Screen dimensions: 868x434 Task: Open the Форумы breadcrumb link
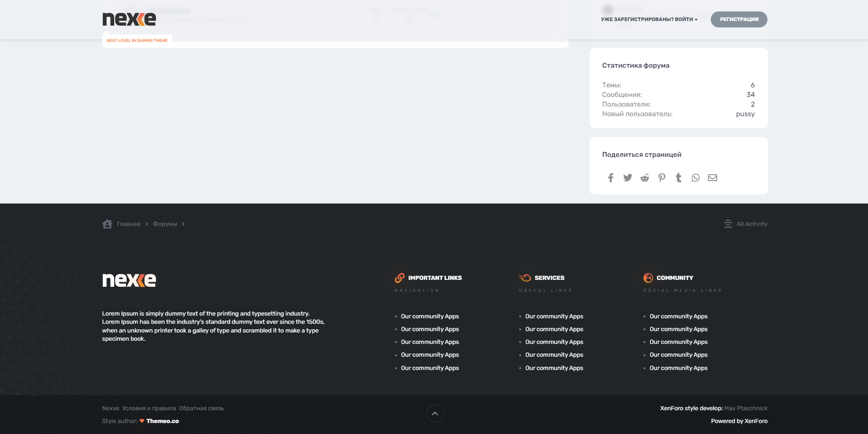(165, 224)
